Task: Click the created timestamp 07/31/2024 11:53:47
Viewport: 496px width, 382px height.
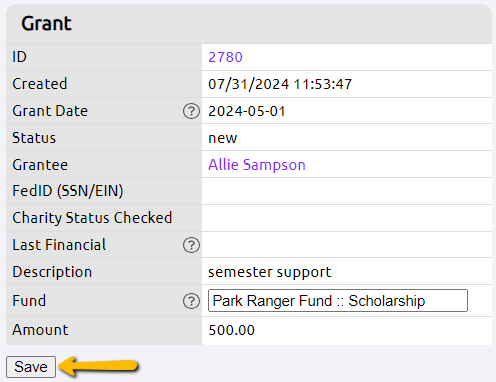Action: tap(280, 84)
